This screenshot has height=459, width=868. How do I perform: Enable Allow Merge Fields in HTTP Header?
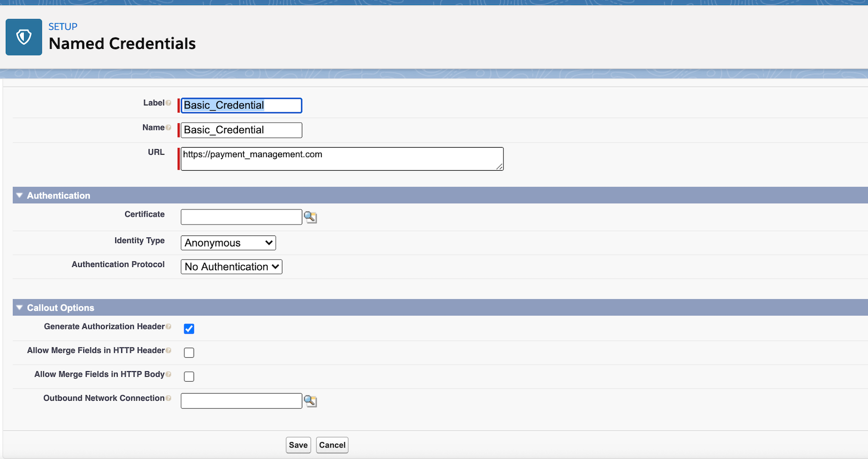click(x=189, y=353)
